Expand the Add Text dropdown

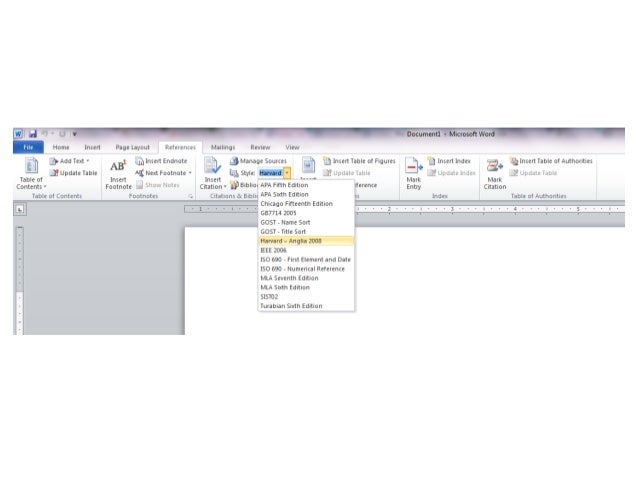(69, 161)
